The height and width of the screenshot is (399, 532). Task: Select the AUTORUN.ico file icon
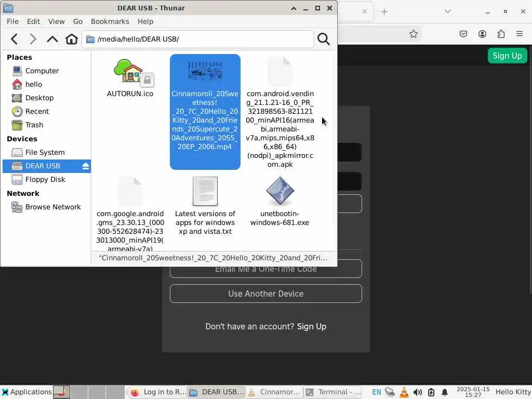tap(130, 72)
